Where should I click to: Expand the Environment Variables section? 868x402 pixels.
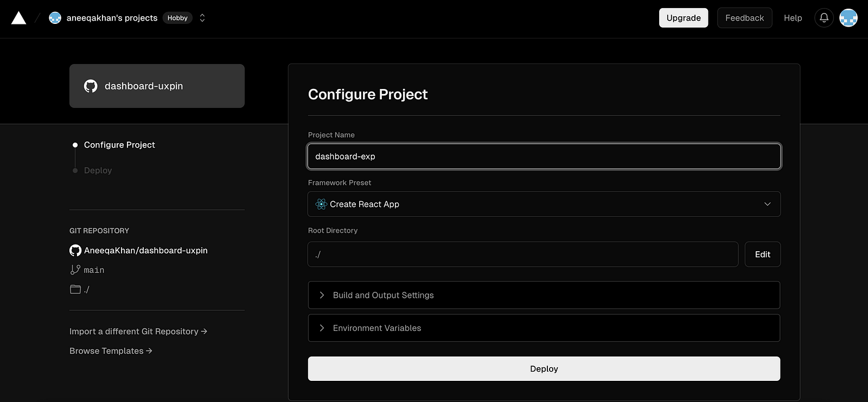(x=544, y=328)
